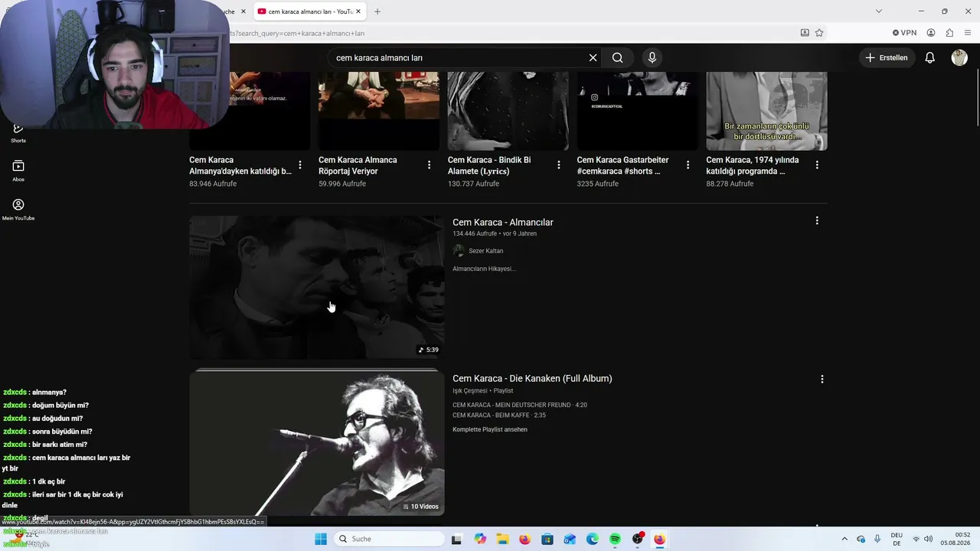Open the browser extensions puzzle icon
980x551 pixels.
(x=949, y=33)
